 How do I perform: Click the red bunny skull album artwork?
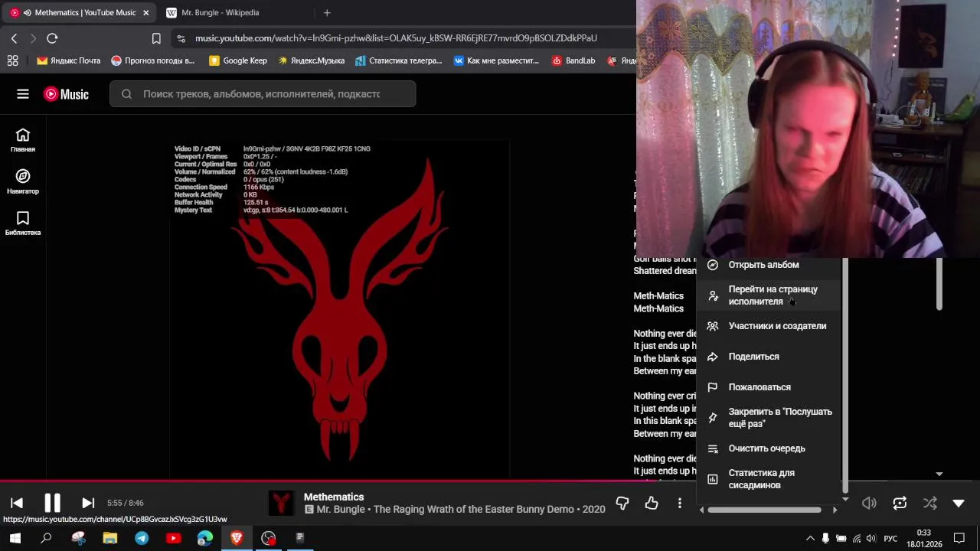tap(339, 310)
